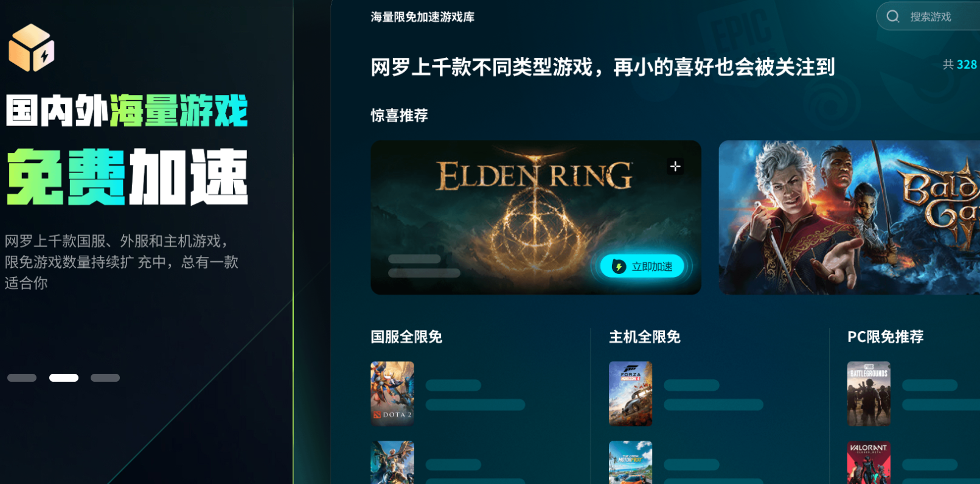Screen dimensions: 980x484
Task: Click the 立即加速 accelerate button
Action: click(x=642, y=266)
